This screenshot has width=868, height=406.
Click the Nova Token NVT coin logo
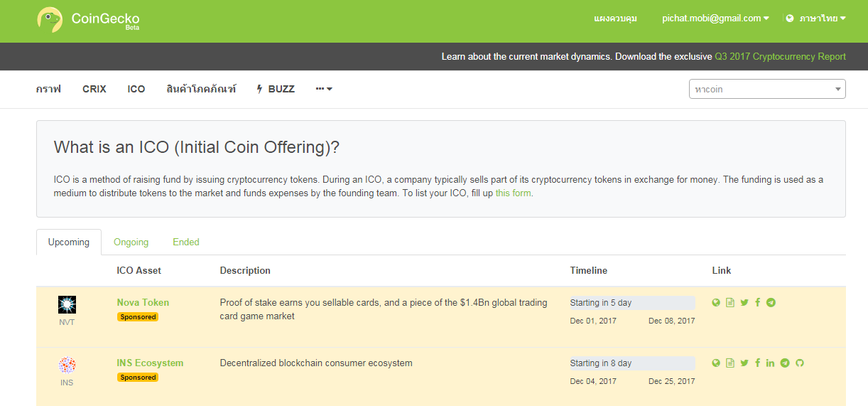[x=67, y=305]
